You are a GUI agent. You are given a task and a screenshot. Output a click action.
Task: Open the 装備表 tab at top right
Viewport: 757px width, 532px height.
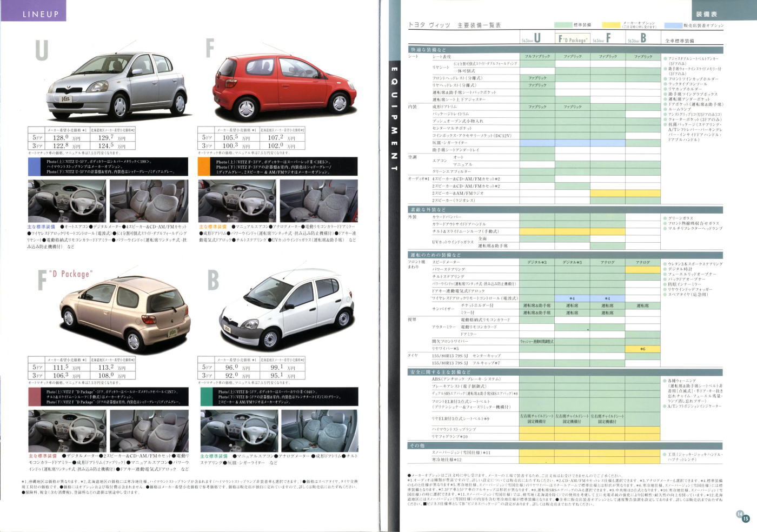click(706, 15)
